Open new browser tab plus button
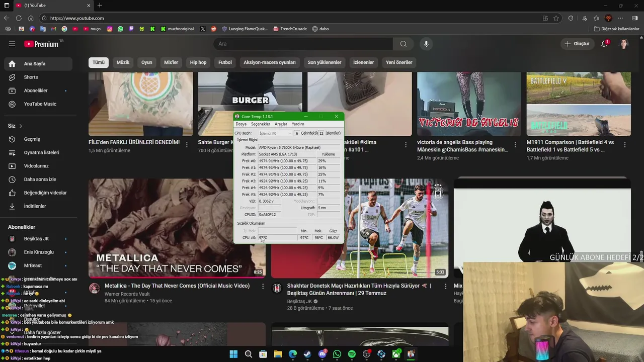This screenshot has height=362, width=644. (x=100, y=5)
